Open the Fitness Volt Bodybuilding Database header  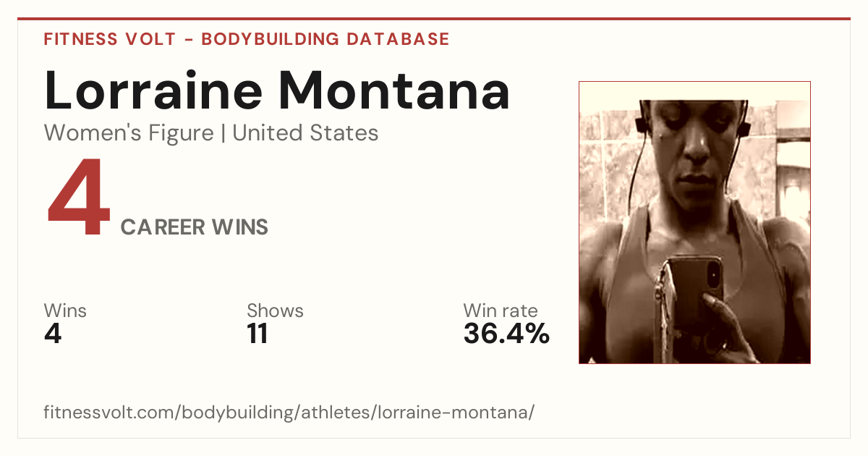(x=247, y=39)
